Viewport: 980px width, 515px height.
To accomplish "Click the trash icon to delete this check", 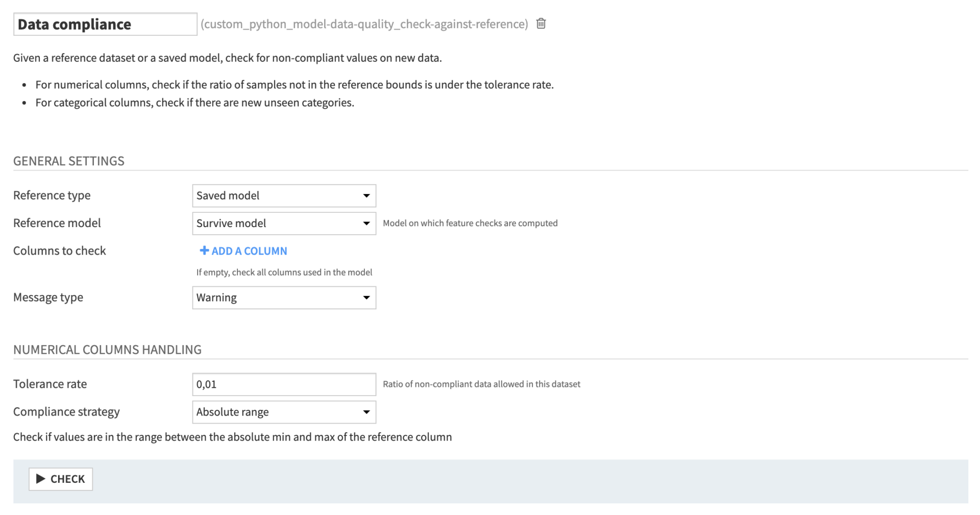I will coord(541,23).
